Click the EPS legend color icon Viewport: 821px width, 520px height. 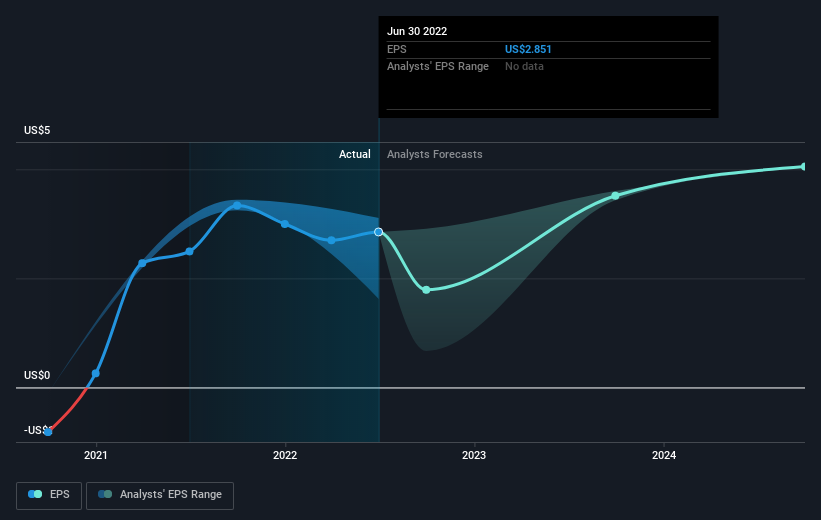coord(35,494)
